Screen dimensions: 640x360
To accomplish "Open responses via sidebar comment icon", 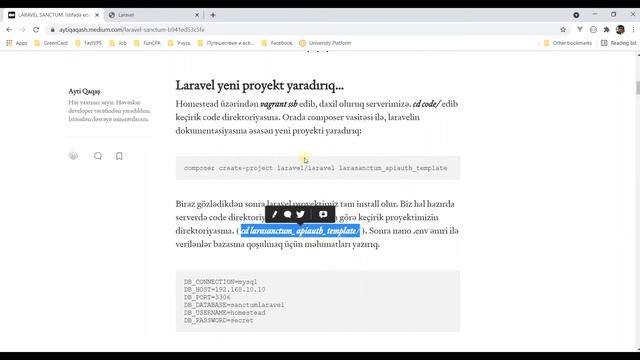I will pyautogui.click(x=98, y=156).
